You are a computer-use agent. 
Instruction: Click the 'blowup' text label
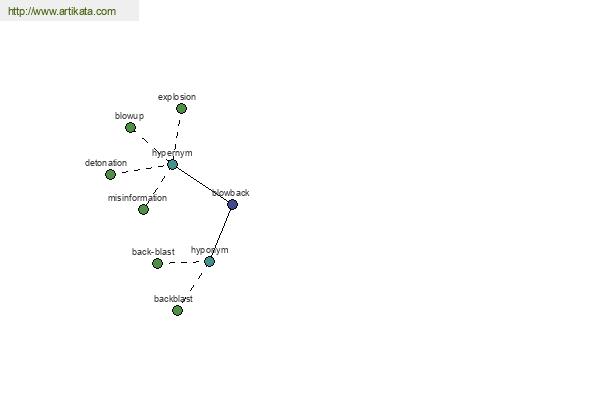pos(129,116)
